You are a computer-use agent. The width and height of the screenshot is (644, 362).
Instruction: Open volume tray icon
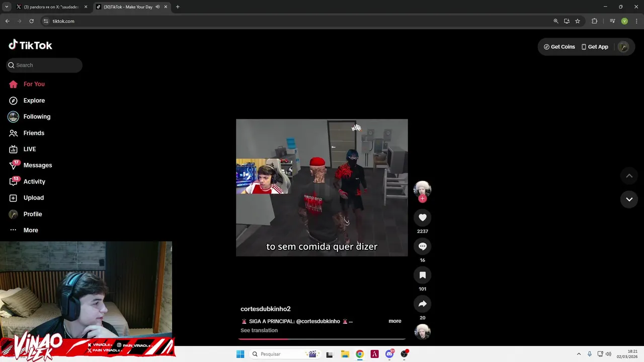[x=608, y=354]
